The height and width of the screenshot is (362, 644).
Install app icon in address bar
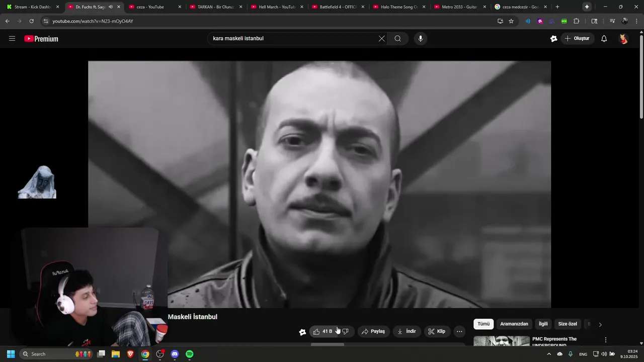click(500, 21)
